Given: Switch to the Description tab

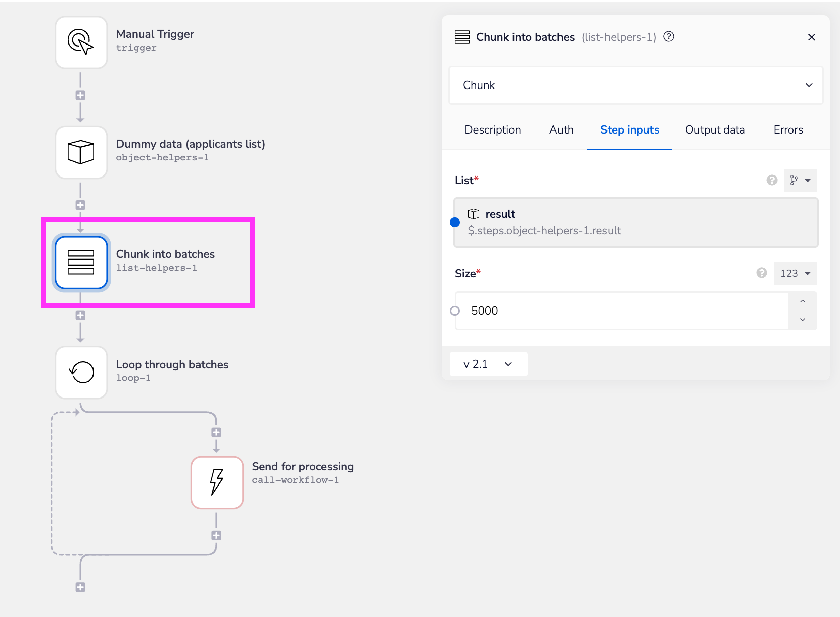Looking at the screenshot, I should 492,130.
